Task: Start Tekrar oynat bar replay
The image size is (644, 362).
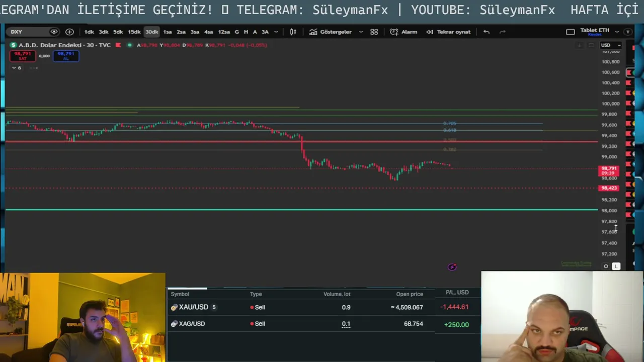Action: (x=448, y=32)
